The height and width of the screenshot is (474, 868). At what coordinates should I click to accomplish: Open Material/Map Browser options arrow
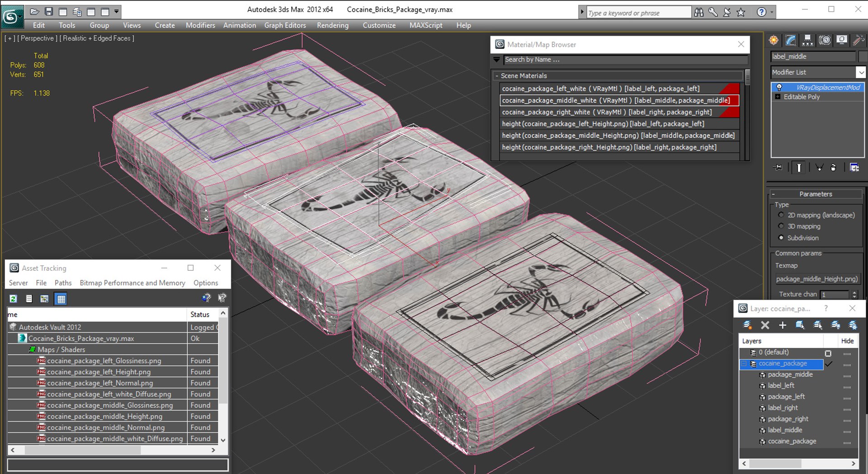coord(496,60)
